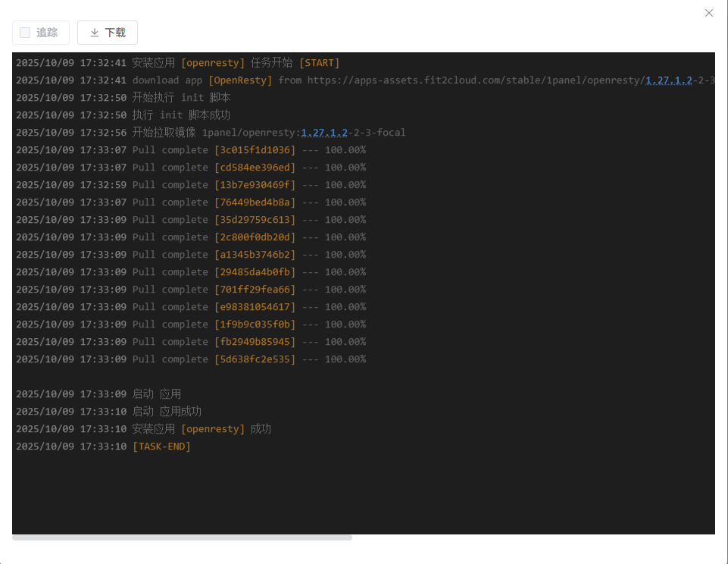728x564 pixels.
Task: Click the 启动 应用成功 log line
Action: coord(167,412)
